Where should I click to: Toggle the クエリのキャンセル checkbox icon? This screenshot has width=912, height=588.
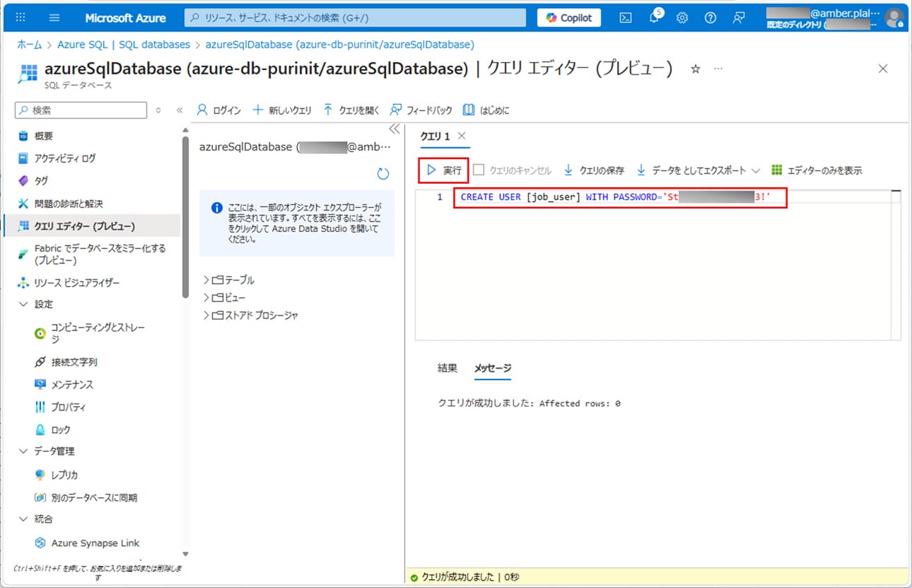tap(479, 170)
